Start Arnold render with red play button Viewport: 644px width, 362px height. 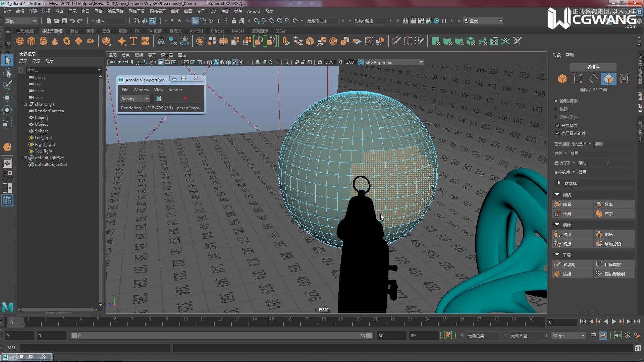coord(185,99)
